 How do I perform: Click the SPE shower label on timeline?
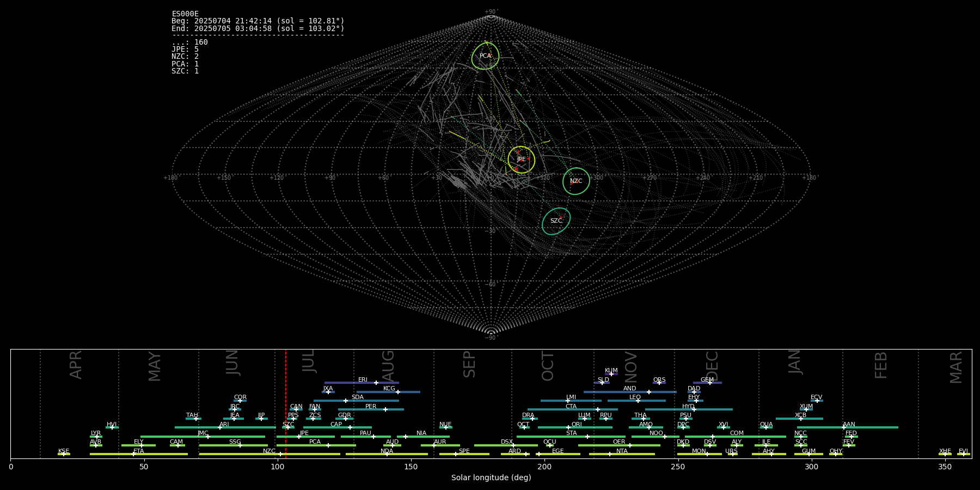(x=464, y=451)
